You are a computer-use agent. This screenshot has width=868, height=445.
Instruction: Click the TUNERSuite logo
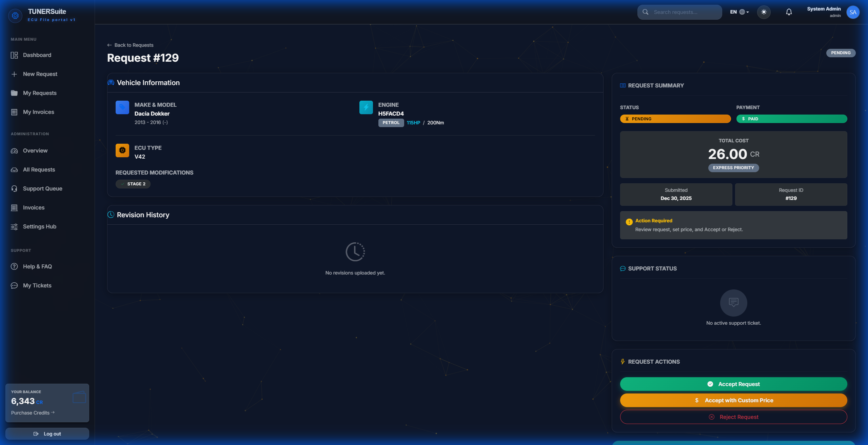point(15,15)
